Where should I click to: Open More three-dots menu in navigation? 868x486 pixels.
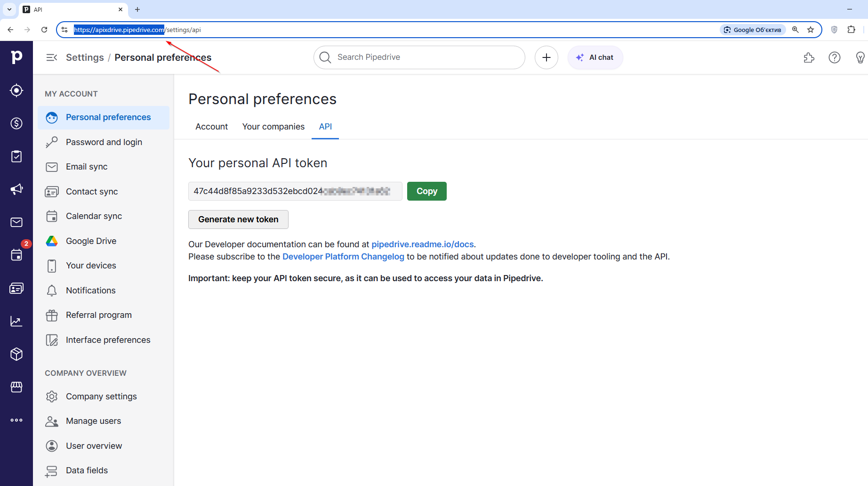tap(16, 420)
